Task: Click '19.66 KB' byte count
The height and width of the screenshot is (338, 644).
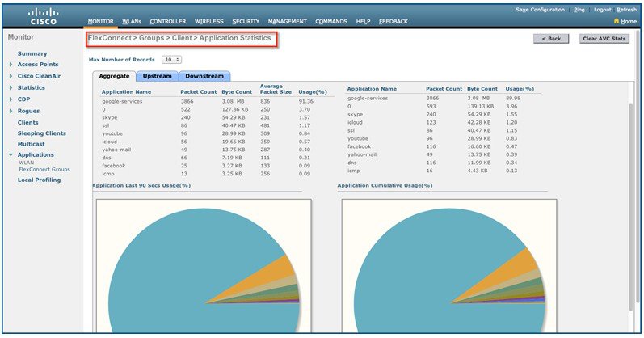Action: (x=234, y=142)
